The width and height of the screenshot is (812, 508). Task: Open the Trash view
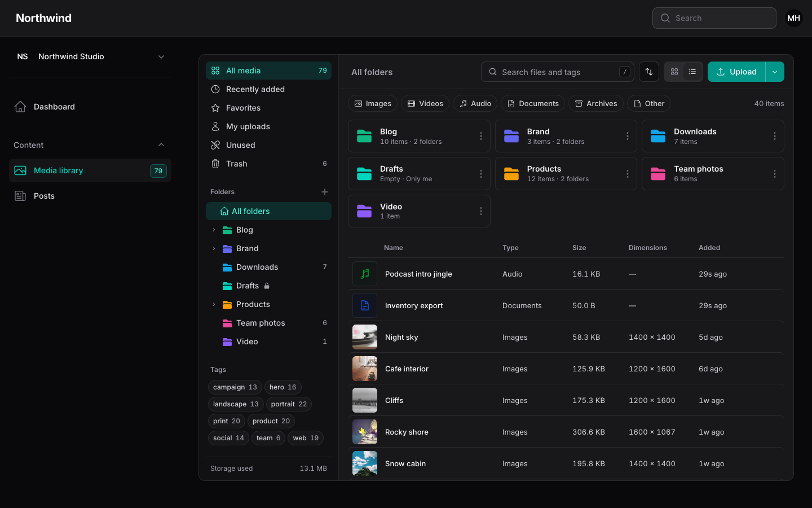pos(268,164)
